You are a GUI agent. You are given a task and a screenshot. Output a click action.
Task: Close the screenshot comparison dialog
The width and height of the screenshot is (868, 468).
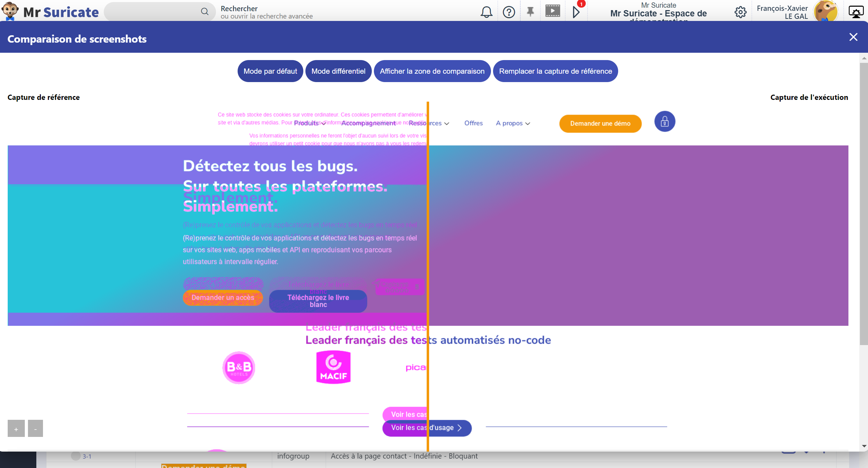pos(853,37)
